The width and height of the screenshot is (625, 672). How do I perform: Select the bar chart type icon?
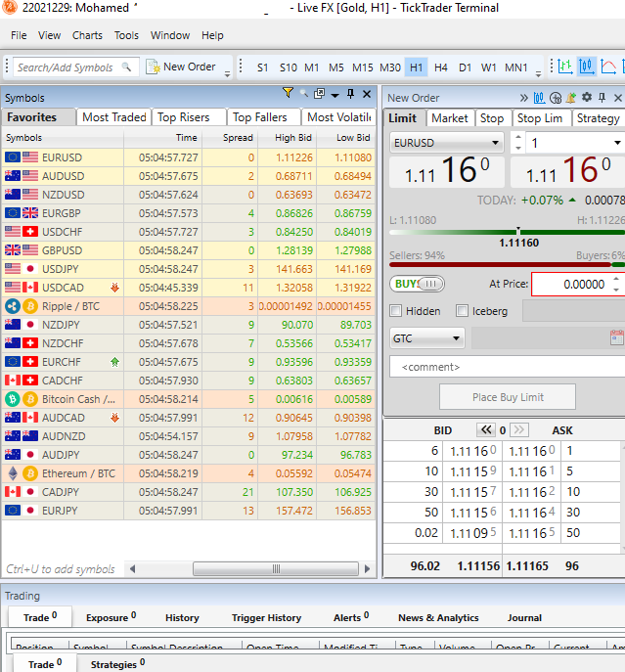click(x=565, y=67)
